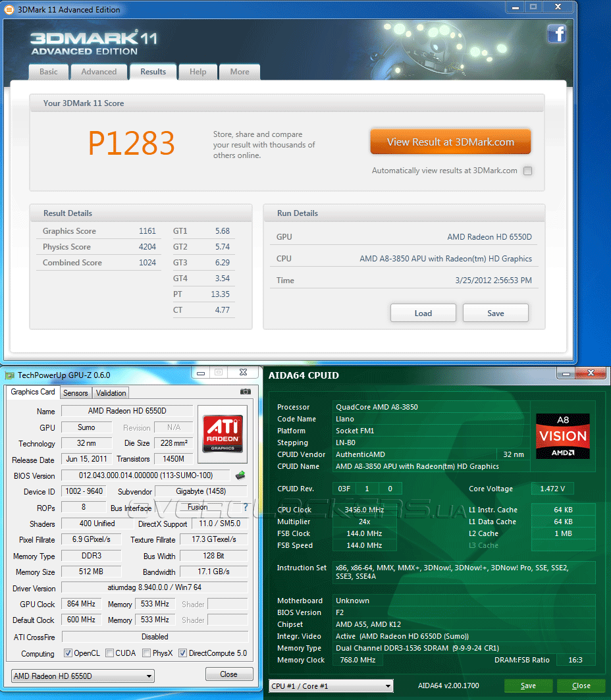611x700 pixels.
Task: Switch to the Sensors tab in GPU-Z
Action: 76,393
